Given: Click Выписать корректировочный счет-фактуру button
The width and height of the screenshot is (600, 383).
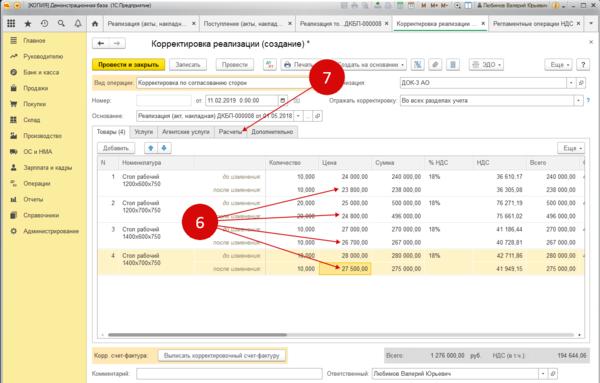Looking at the screenshot, I should [222, 355].
